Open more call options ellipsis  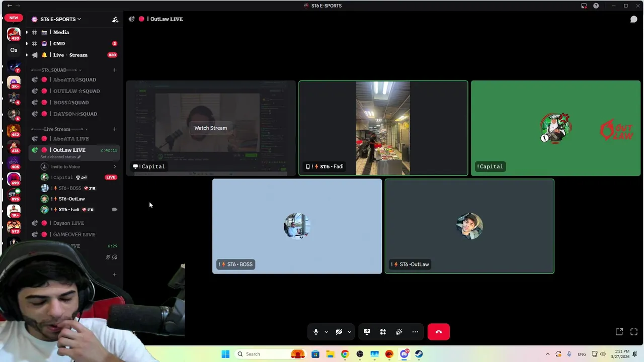[415, 332]
